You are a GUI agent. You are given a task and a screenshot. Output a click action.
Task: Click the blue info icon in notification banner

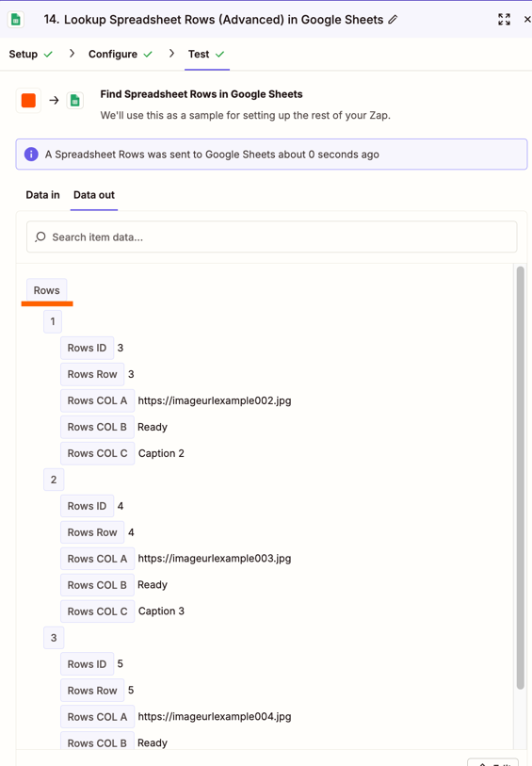pyautogui.click(x=31, y=155)
